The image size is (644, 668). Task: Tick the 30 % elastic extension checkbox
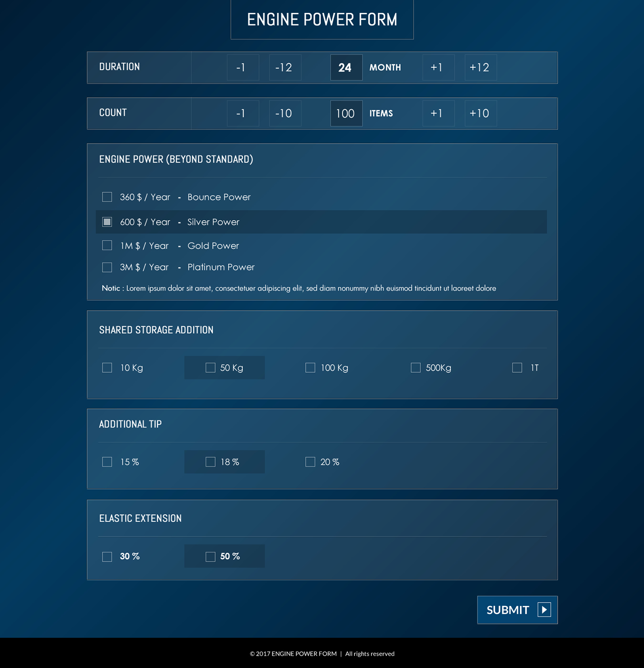point(107,557)
